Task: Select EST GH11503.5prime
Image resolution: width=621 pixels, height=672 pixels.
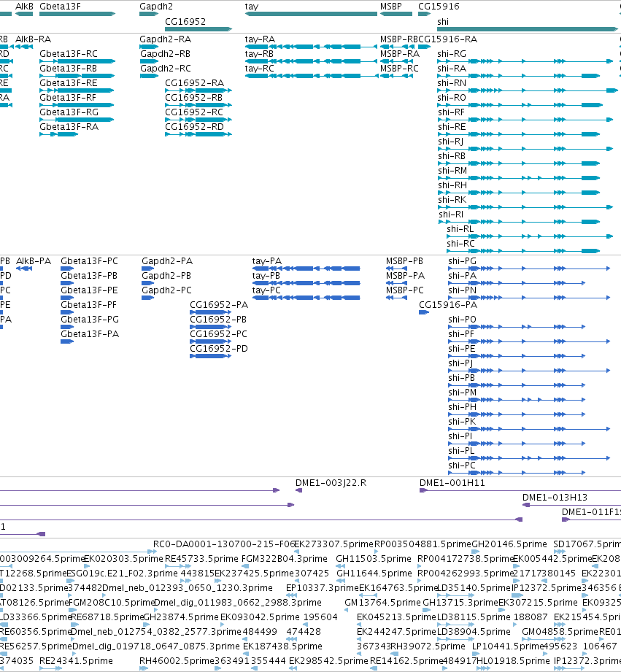Action: point(374,559)
